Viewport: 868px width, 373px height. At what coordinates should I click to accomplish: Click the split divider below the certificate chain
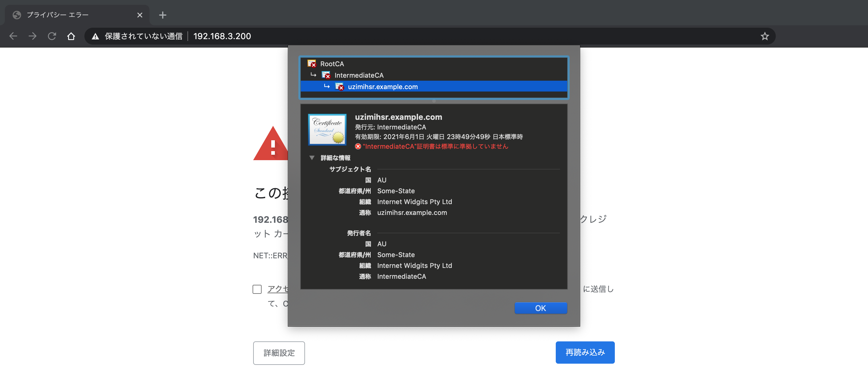pos(434,101)
